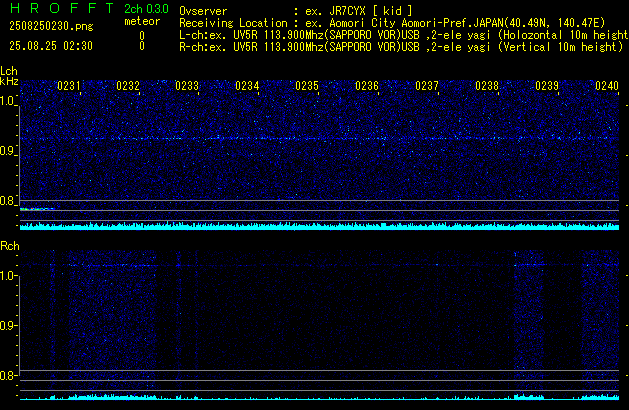Click the Rch 1.0 kHz axis label
629x410 pixels.
pos(7,276)
